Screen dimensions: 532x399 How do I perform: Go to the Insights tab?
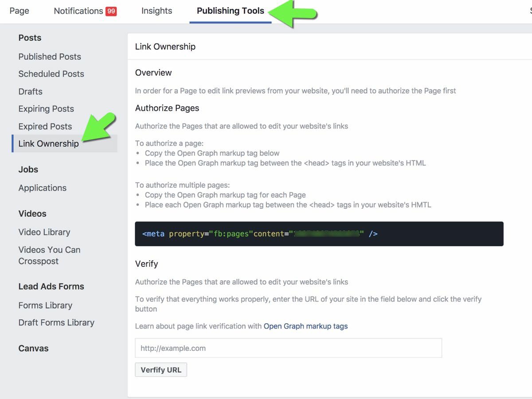[156, 11]
